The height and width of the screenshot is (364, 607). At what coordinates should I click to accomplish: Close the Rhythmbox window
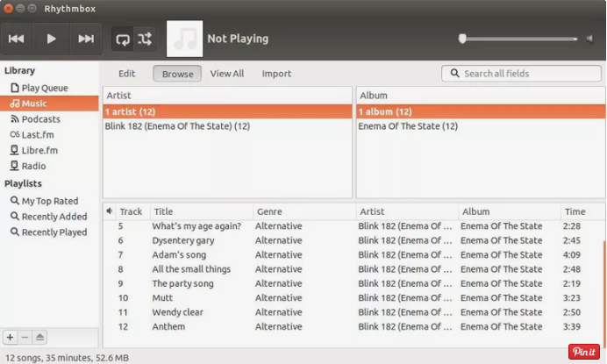[8, 8]
